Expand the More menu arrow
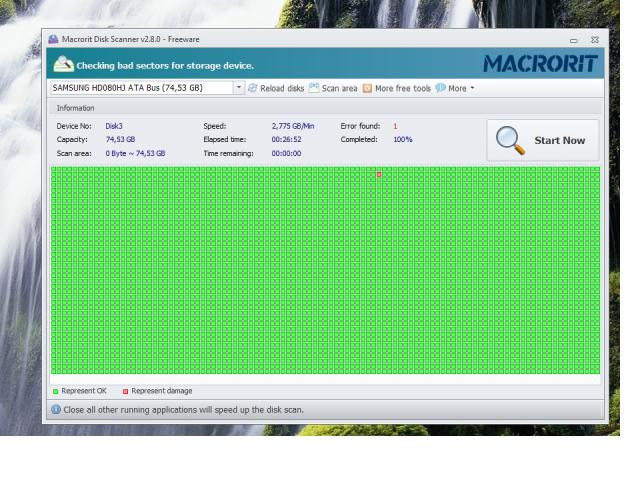This screenshot has width=640, height=480. (472, 88)
